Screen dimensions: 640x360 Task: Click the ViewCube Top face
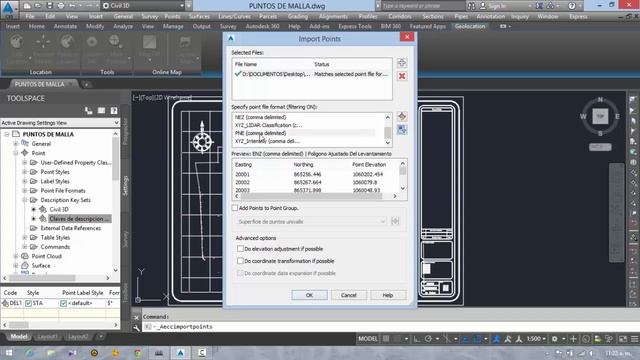[x=600, y=116]
